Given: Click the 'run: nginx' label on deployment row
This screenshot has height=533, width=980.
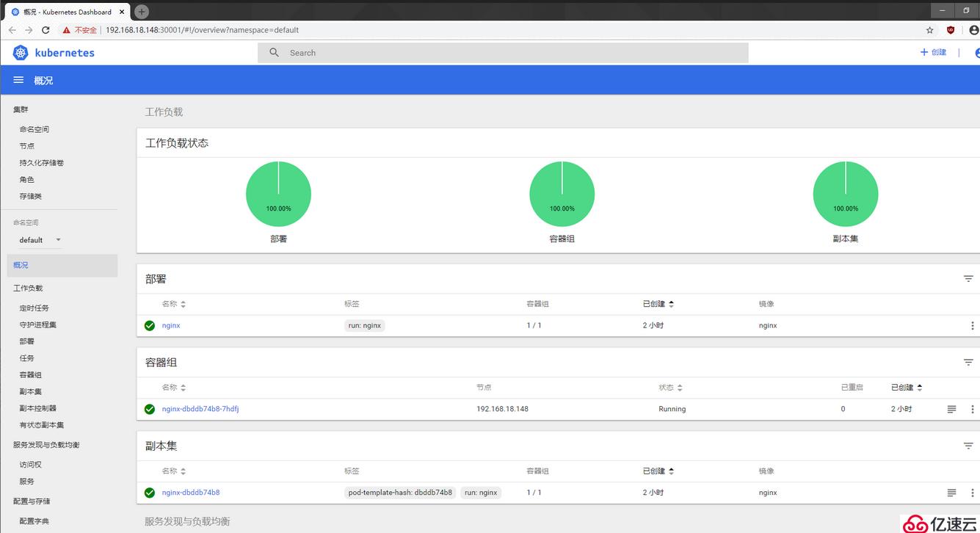Looking at the screenshot, I should pos(365,325).
